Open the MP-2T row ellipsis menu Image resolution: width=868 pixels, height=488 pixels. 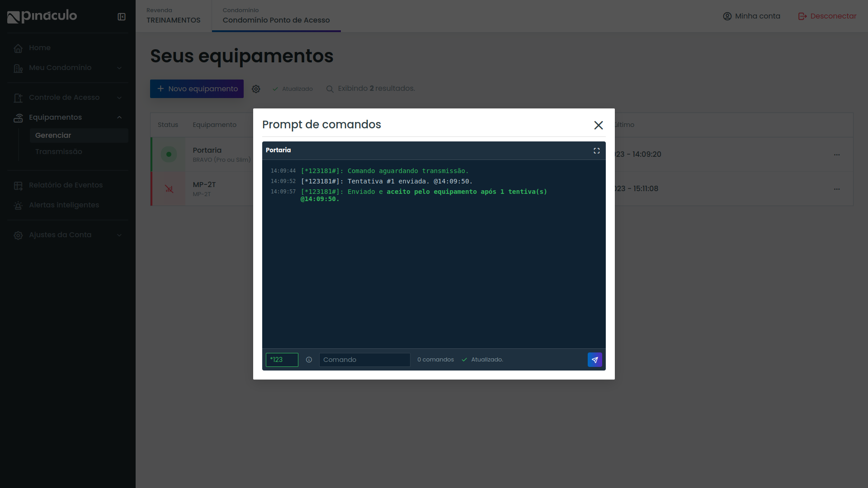[x=837, y=189]
